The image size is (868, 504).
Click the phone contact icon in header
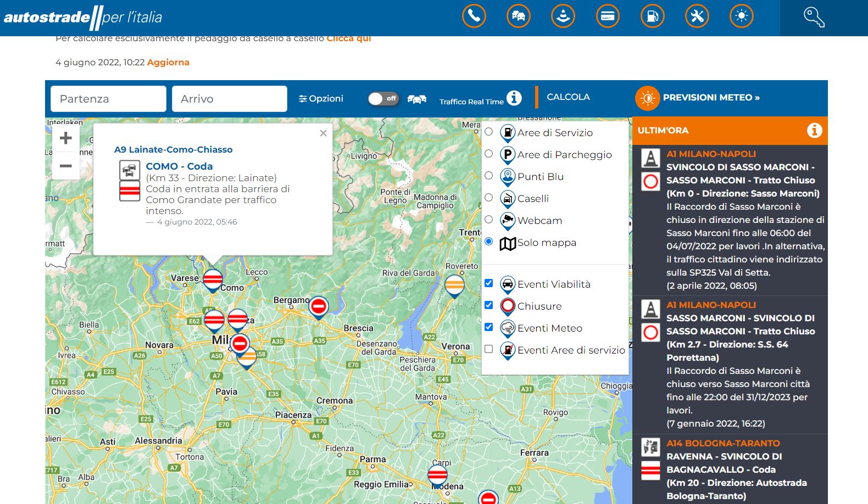474,16
